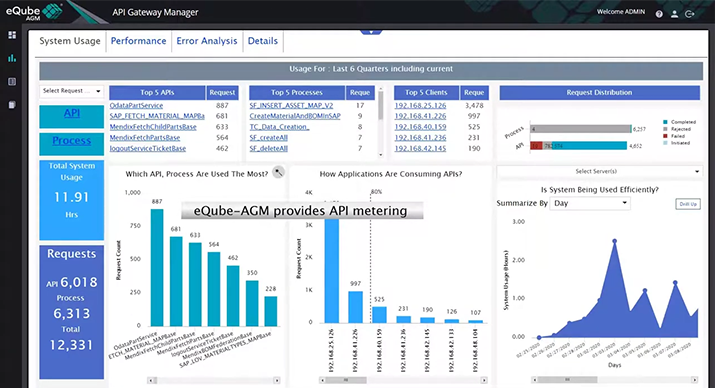Open client 192.168.42.145 link
The width and height of the screenshot is (715, 388).
click(420, 149)
